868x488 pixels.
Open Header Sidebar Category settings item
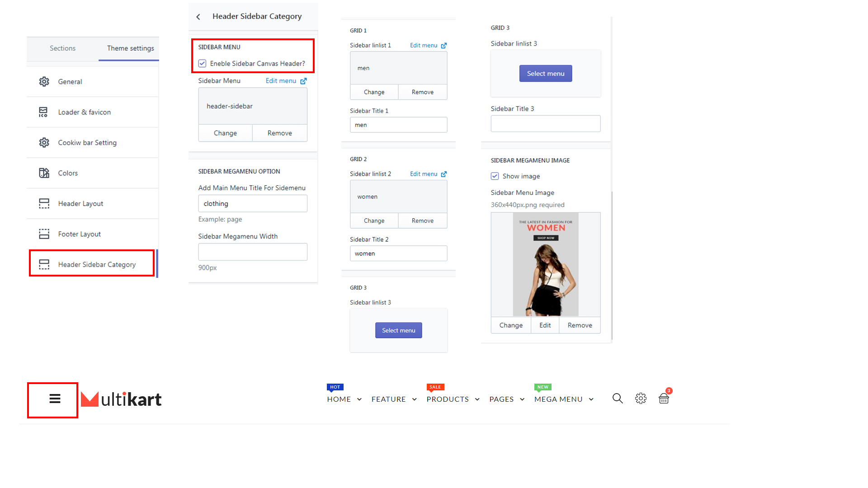click(x=96, y=264)
